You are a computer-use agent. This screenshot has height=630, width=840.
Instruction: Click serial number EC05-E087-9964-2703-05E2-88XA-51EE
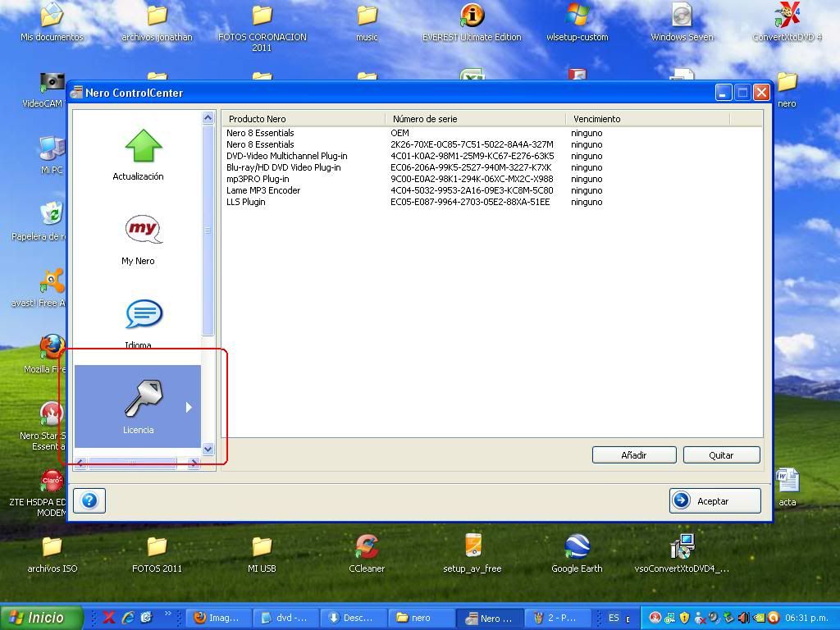click(x=470, y=202)
